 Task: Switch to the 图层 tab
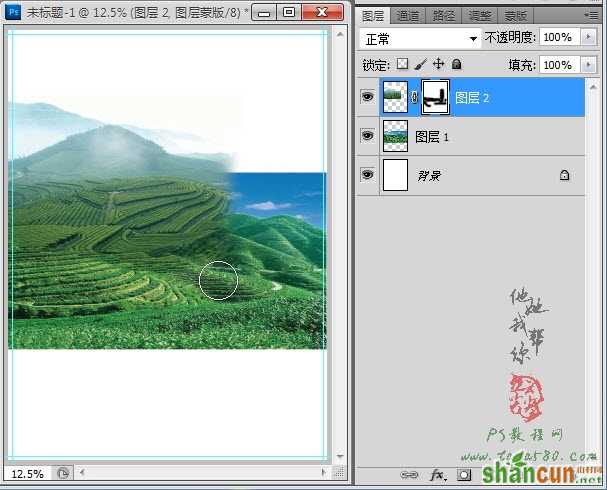[x=373, y=16]
